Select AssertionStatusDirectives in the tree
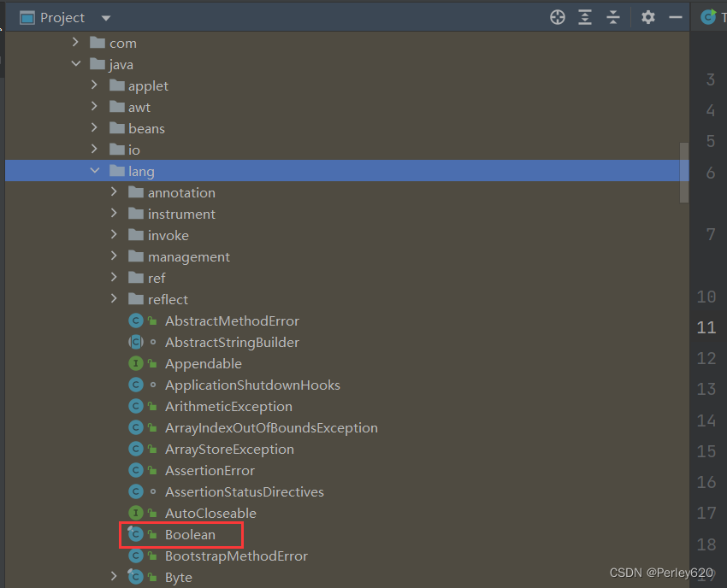Viewport: 727px width, 588px height. tap(245, 491)
